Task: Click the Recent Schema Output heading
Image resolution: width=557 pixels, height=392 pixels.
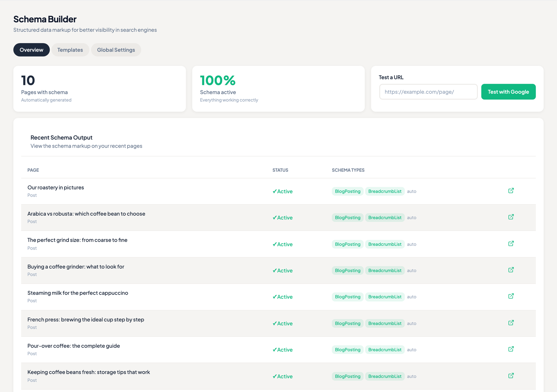Action: tap(61, 138)
